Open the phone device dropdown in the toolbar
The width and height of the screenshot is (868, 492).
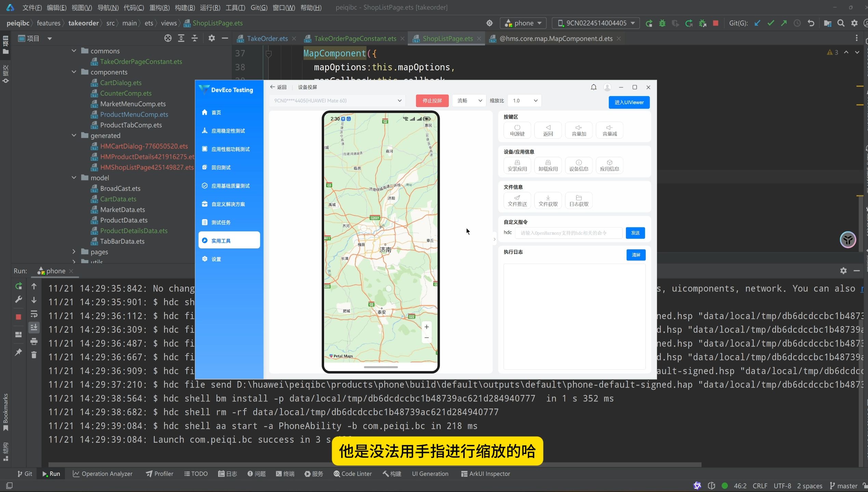(x=523, y=23)
